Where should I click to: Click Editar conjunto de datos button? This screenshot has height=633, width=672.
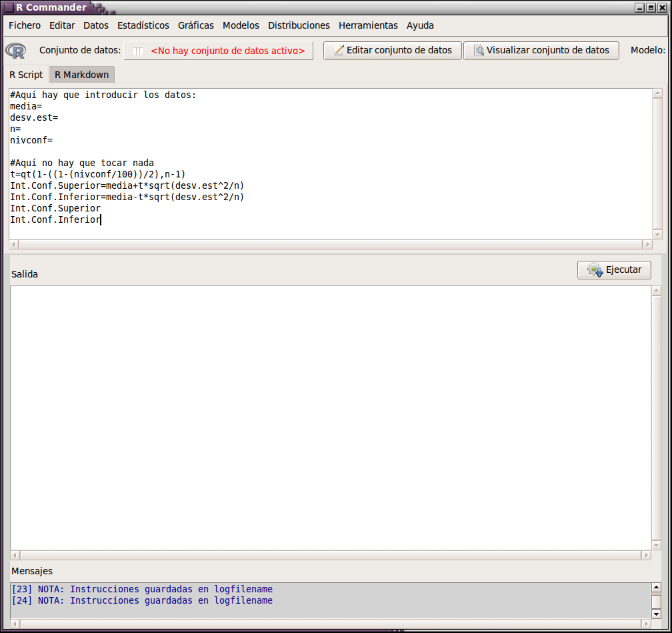[x=392, y=51]
